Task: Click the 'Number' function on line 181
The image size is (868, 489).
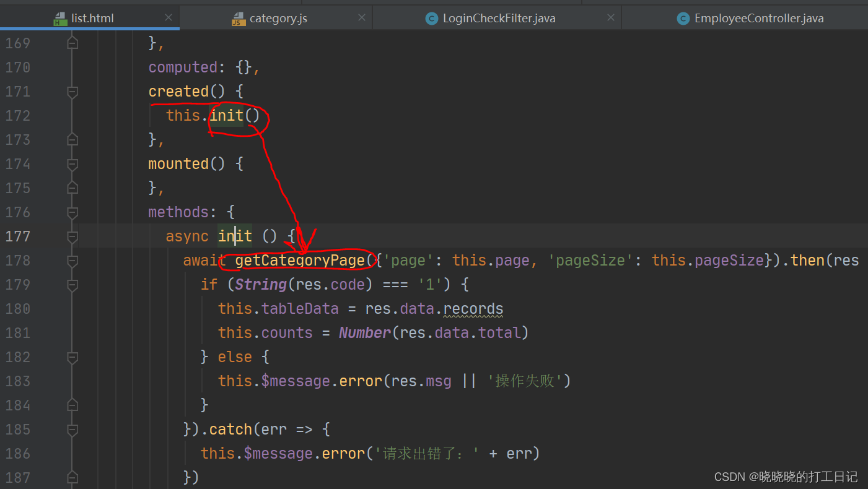Action: point(365,333)
